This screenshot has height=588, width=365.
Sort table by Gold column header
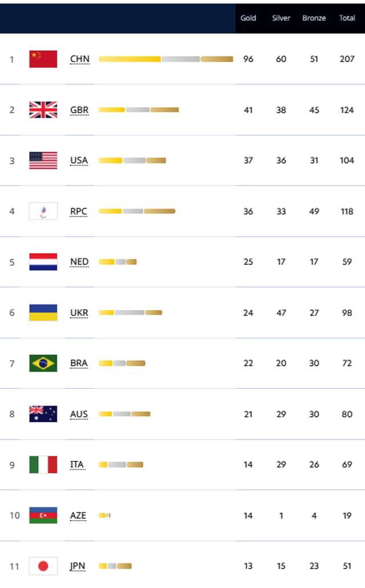click(248, 18)
